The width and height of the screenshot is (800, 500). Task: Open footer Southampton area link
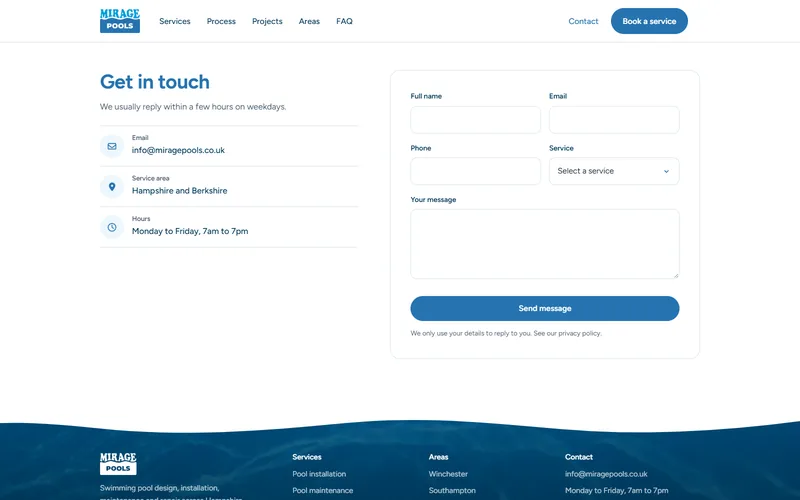click(x=452, y=490)
